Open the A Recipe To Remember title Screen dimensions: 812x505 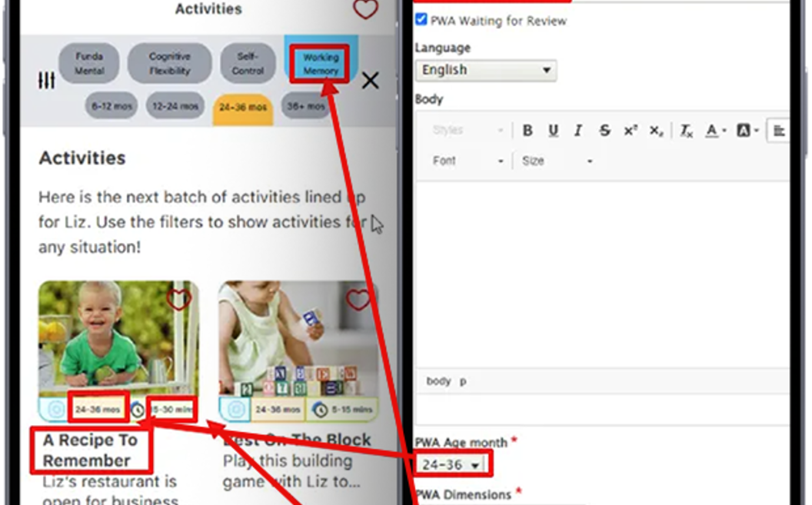click(90, 450)
